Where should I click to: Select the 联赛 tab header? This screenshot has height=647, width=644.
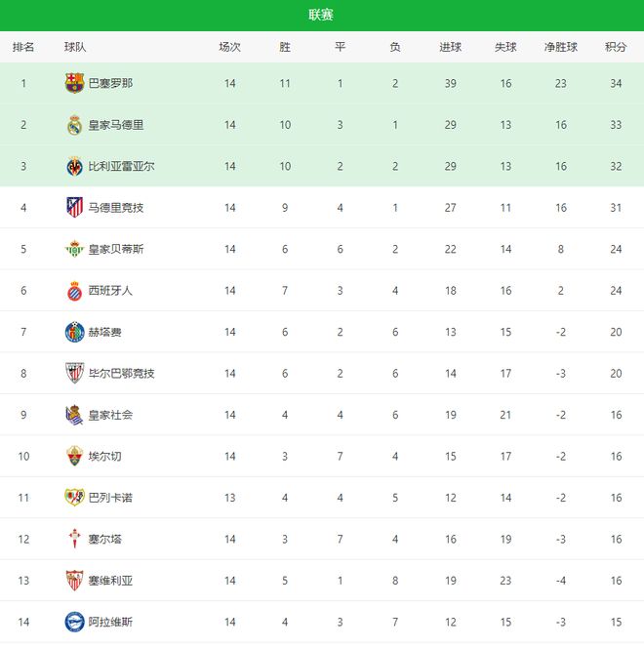point(321,15)
